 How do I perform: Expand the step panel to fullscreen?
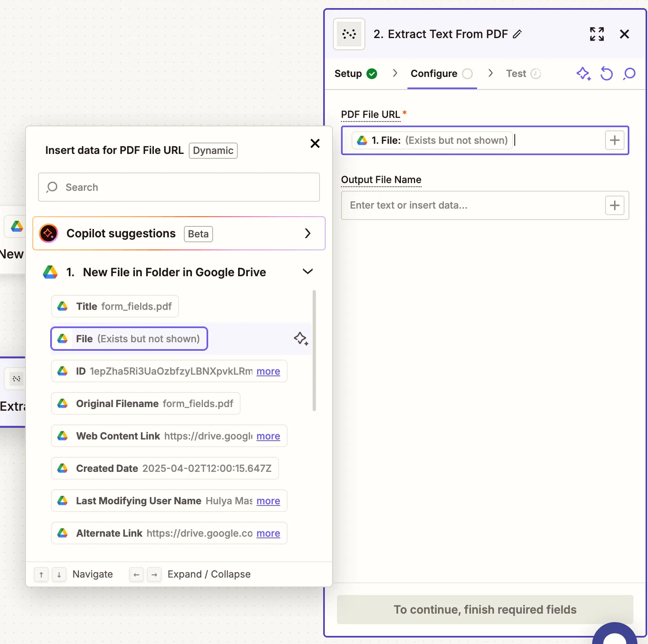[x=597, y=34]
